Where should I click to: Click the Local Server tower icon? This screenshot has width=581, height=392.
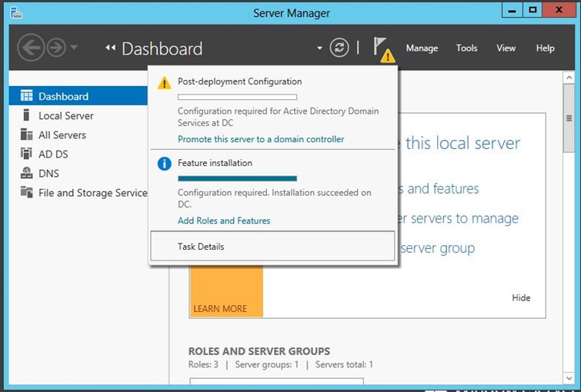point(26,115)
